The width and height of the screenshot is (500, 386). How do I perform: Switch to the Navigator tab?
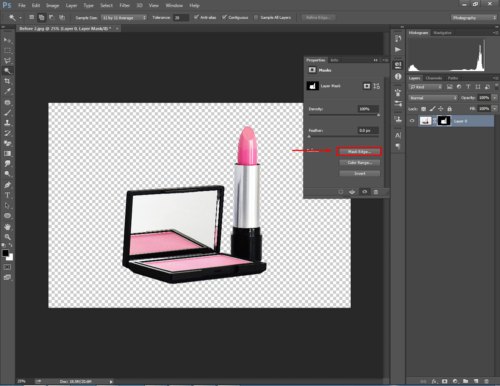click(x=442, y=33)
